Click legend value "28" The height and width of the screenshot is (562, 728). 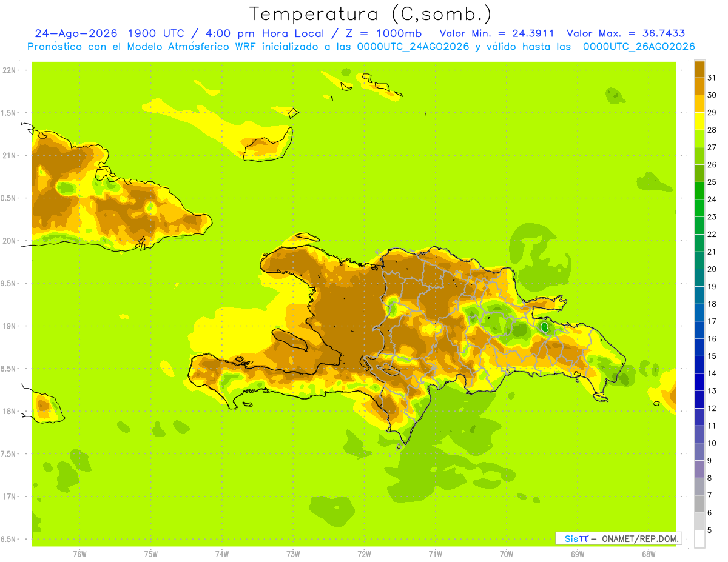click(712, 130)
